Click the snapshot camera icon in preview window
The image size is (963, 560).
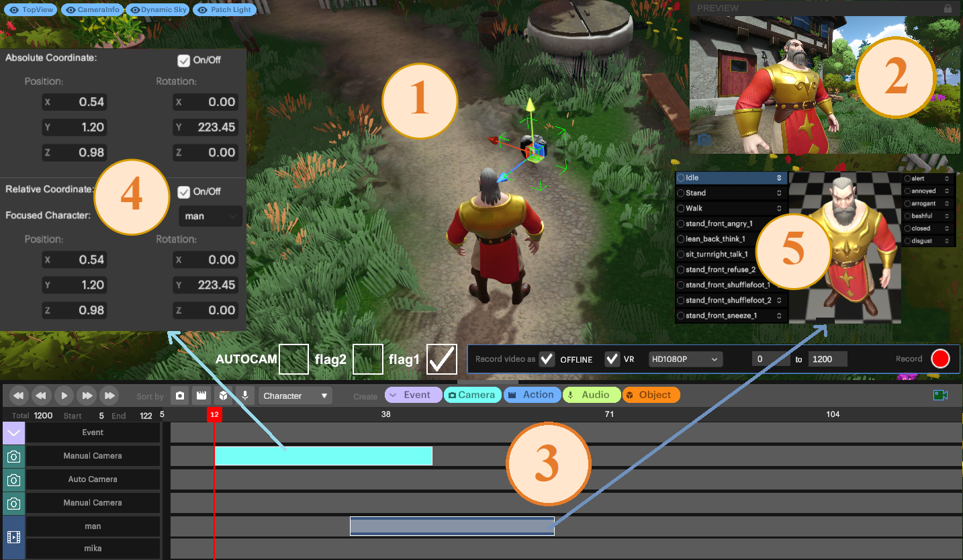[x=704, y=140]
